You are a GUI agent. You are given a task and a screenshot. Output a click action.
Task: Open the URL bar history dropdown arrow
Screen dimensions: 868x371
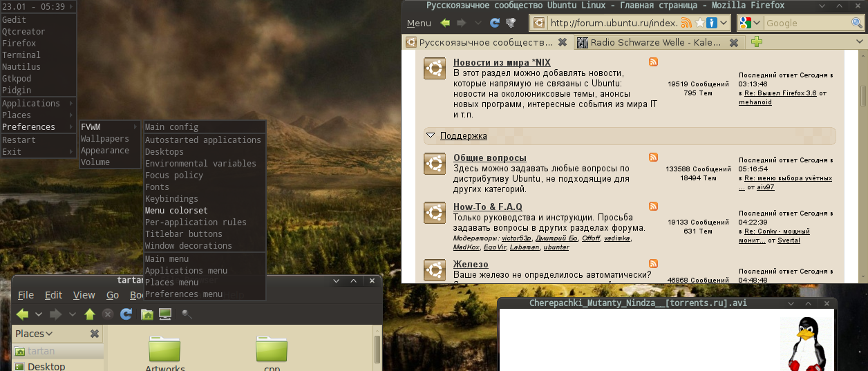pos(724,23)
